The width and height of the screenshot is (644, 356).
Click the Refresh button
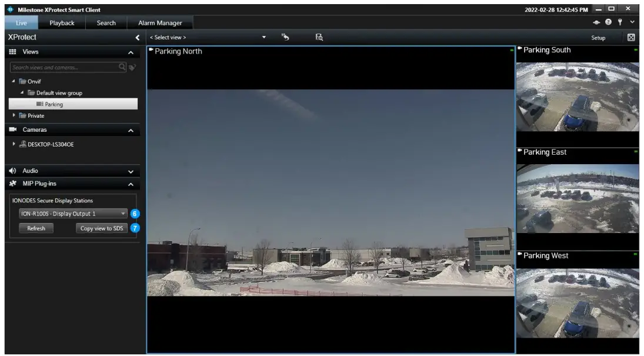tap(36, 228)
